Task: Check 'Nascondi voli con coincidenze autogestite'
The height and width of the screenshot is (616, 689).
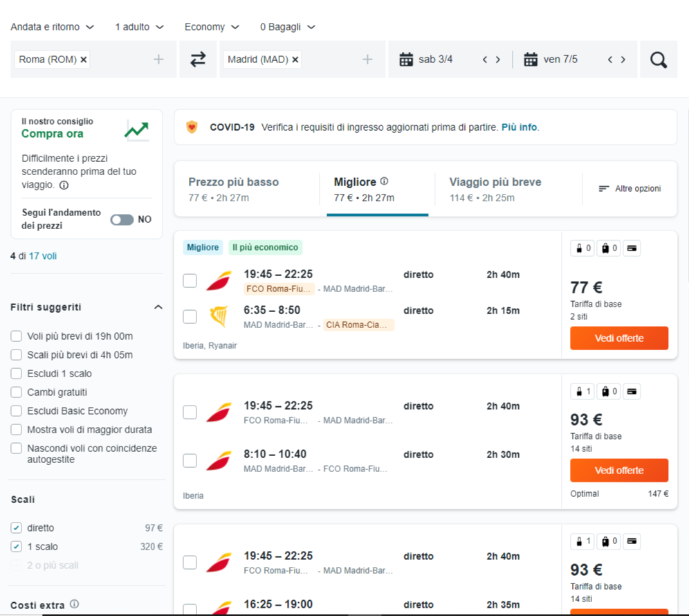Action: (x=17, y=449)
